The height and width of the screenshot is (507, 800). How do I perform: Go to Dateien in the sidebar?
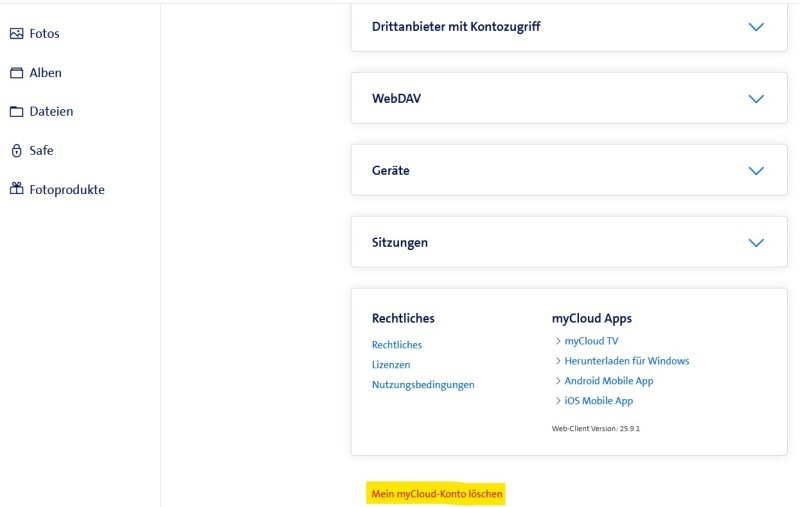(x=50, y=112)
